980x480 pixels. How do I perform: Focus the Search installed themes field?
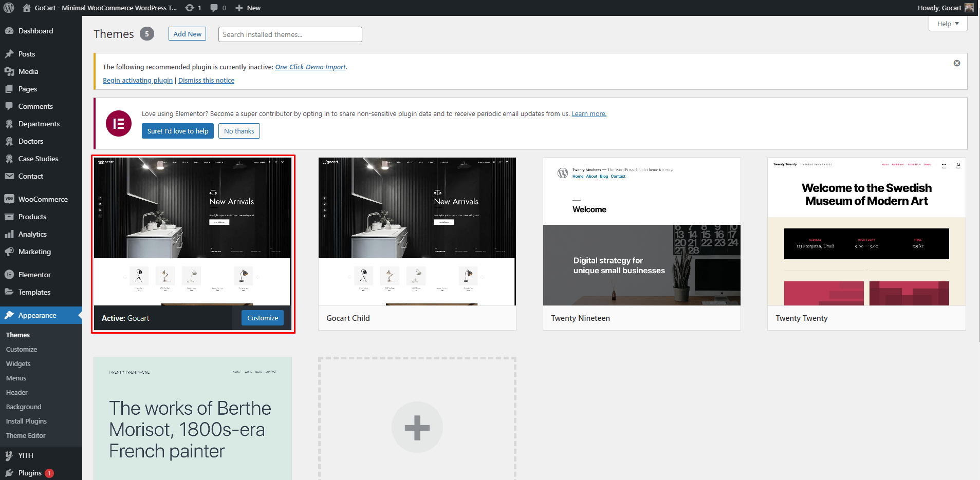(290, 34)
